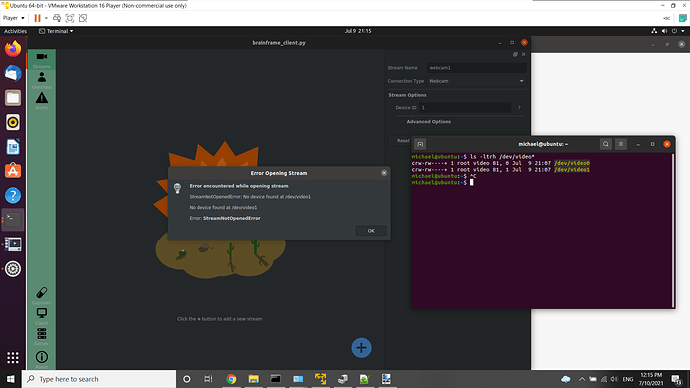Open the Identities sidebar section
The image size is (690, 388).
[x=41, y=81]
